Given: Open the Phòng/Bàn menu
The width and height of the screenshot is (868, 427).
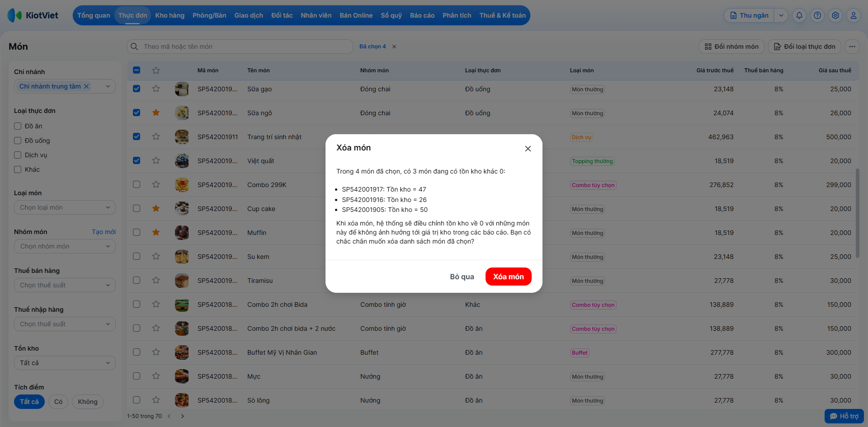Looking at the screenshot, I should [209, 15].
